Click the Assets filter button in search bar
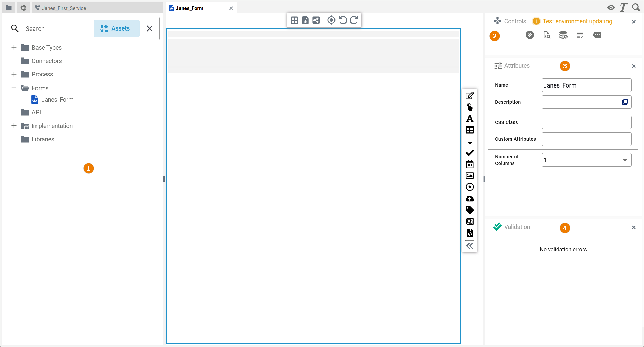 coord(117,28)
